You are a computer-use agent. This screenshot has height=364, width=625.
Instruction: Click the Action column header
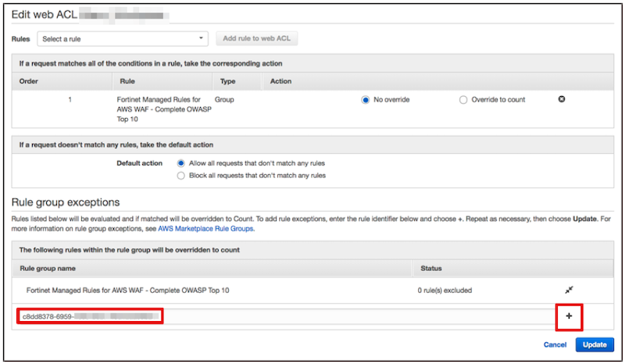[280, 80]
